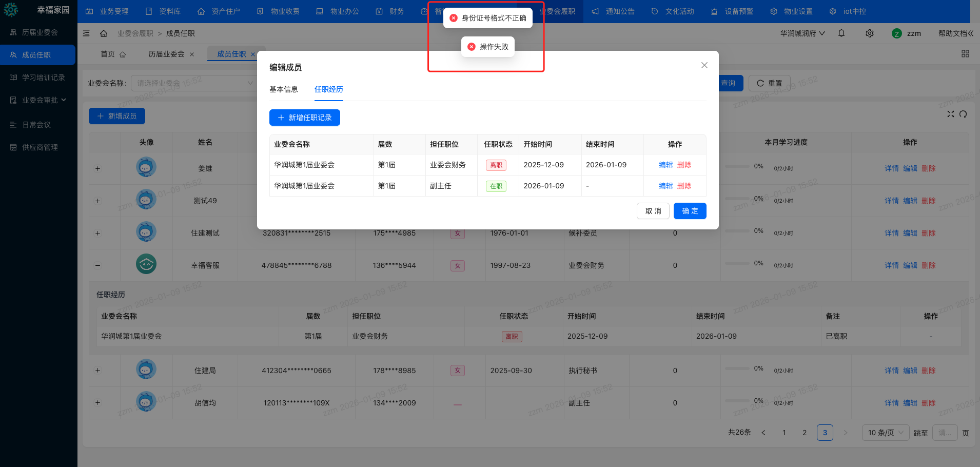The height and width of the screenshot is (467, 980).
Task: Open the grid layout icon at top right
Action: point(965,54)
